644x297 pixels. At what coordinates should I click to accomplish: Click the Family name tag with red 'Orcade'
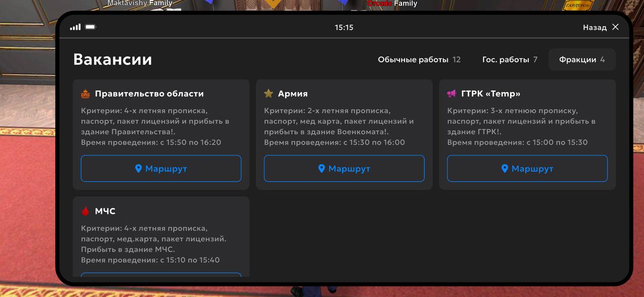[392, 4]
